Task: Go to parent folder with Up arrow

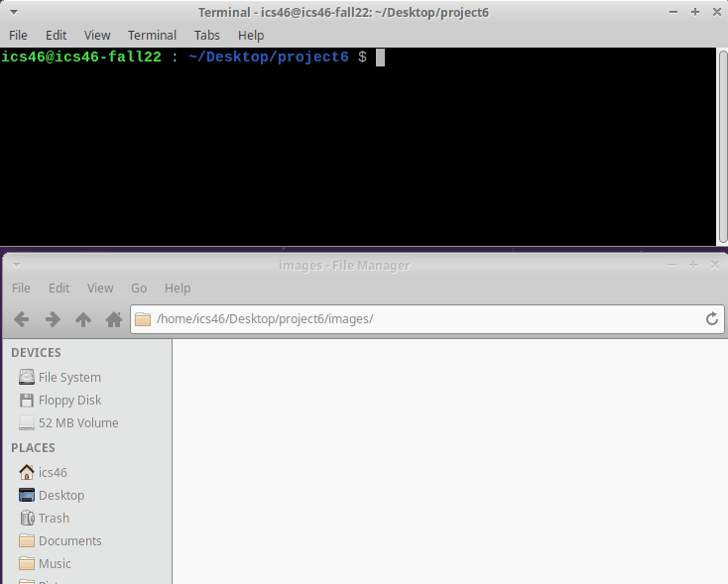Action: click(83, 319)
